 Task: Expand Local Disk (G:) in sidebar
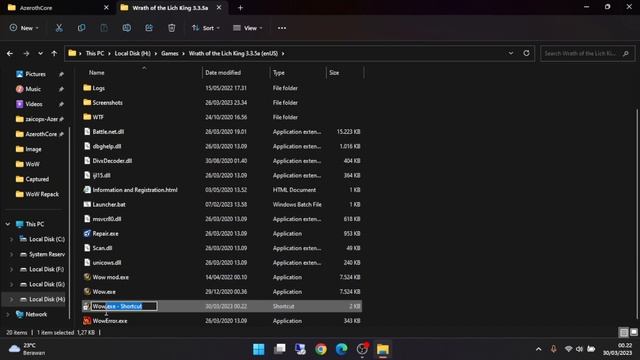11,284
